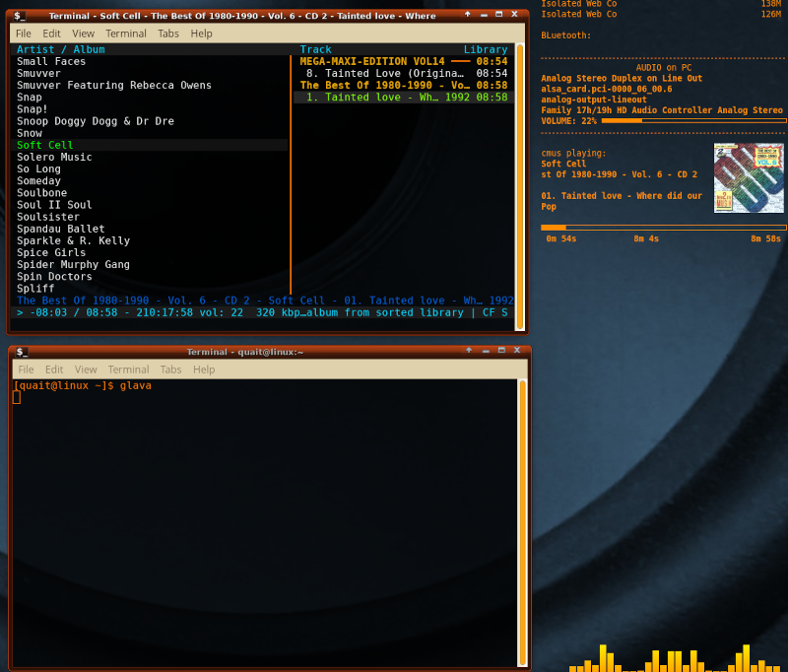This screenshot has height=672, width=788.
Task: Open the Tabs menu in the cmus terminal
Action: pyautogui.click(x=168, y=34)
